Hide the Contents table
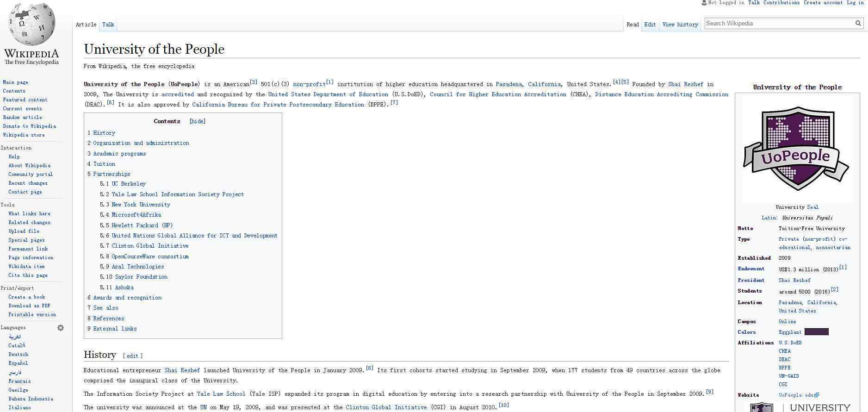The height and width of the screenshot is (412, 868). [198, 121]
